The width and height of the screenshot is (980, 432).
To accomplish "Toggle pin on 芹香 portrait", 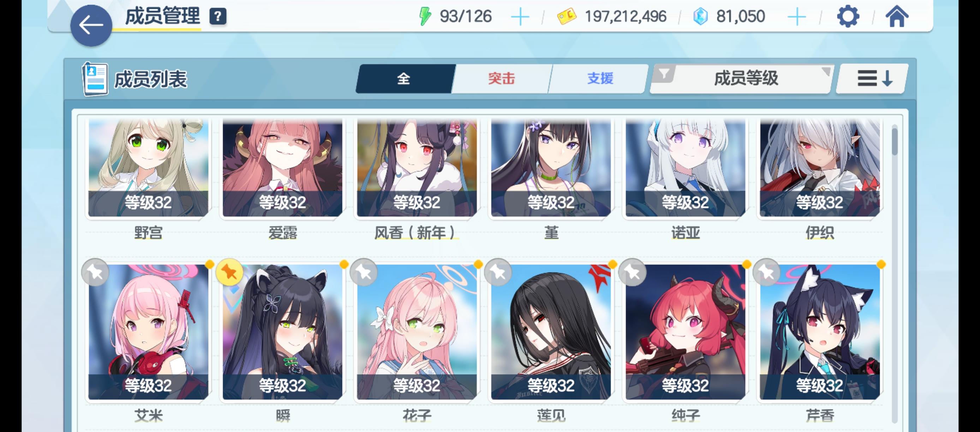I will (766, 272).
